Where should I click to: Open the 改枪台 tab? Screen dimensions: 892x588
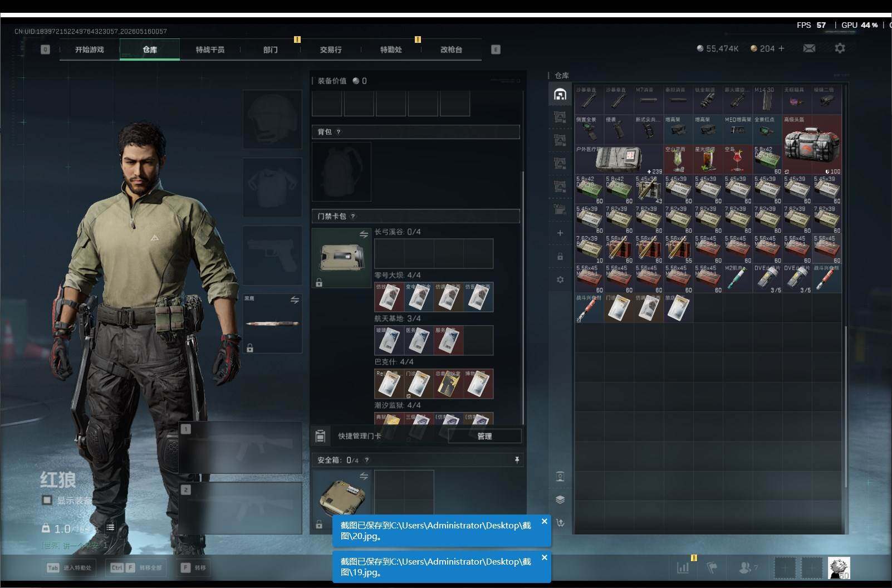pyautogui.click(x=451, y=50)
